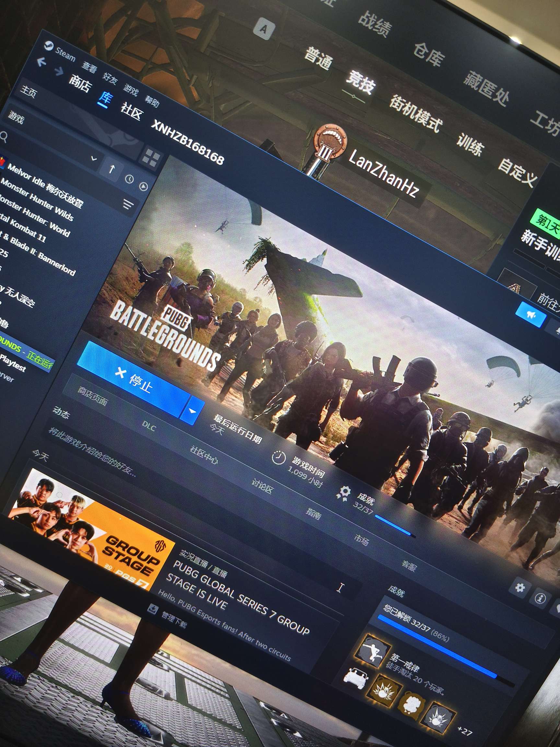
Task: Open the 社区中心 link
Action: pos(204,455)
